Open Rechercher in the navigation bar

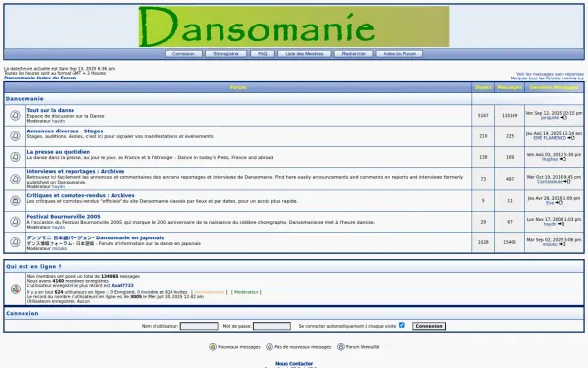point(354,54)
